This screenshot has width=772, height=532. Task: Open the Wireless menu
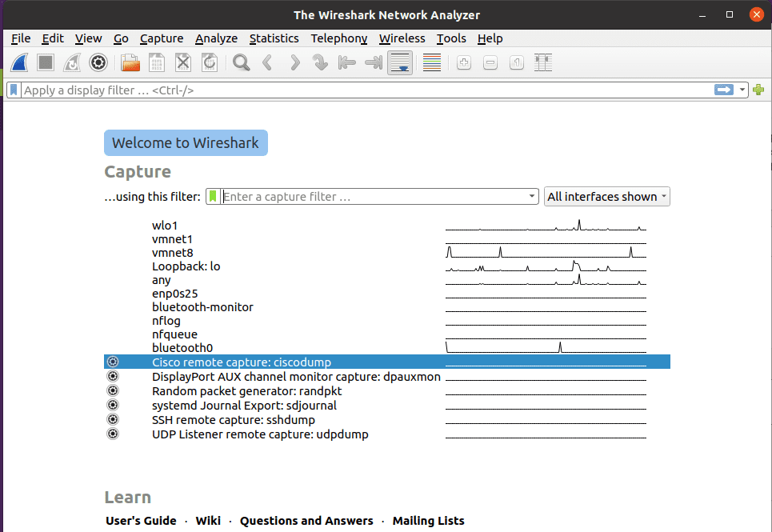pyautogui.click(x=402, y=38)
